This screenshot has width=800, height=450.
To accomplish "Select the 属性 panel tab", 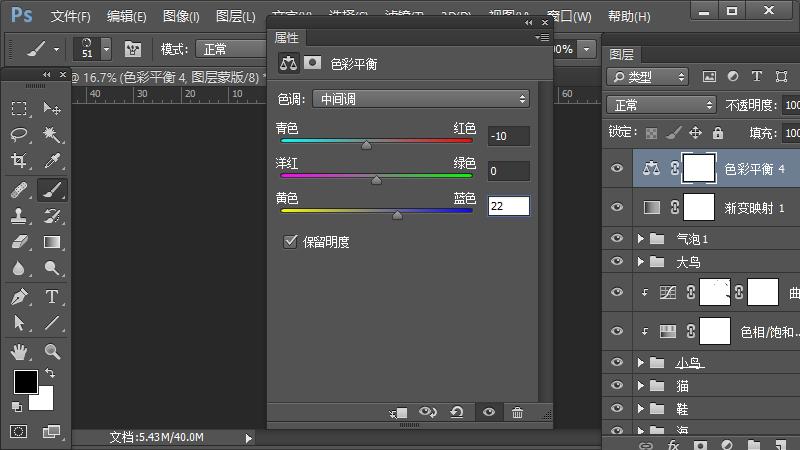I will tap(287, 37).
